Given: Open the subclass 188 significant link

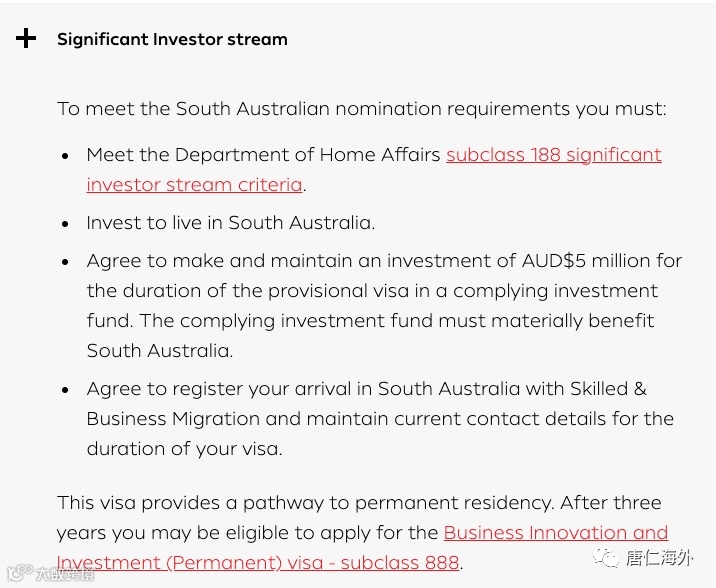Looking at the screenshot, I should point(553,155).
